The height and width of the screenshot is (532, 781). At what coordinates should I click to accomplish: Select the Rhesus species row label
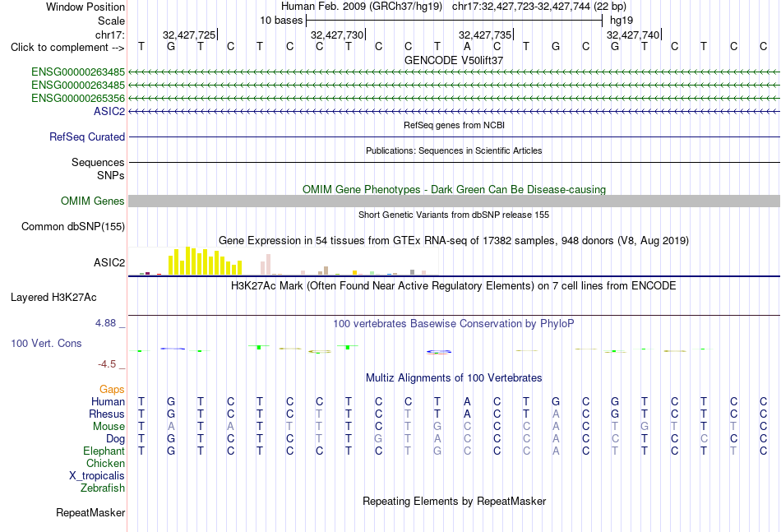point(107,414)
